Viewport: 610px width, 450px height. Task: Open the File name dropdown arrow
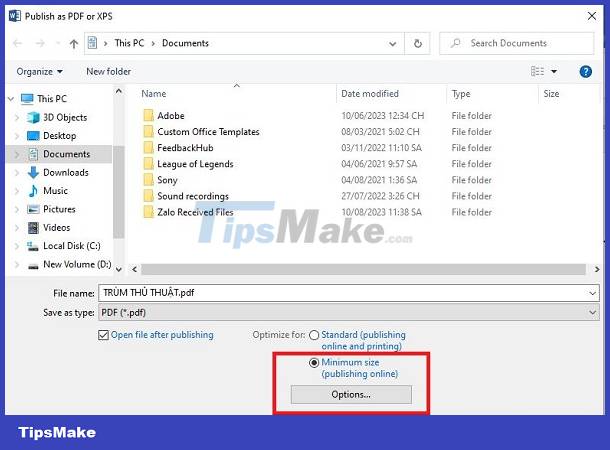592,293
